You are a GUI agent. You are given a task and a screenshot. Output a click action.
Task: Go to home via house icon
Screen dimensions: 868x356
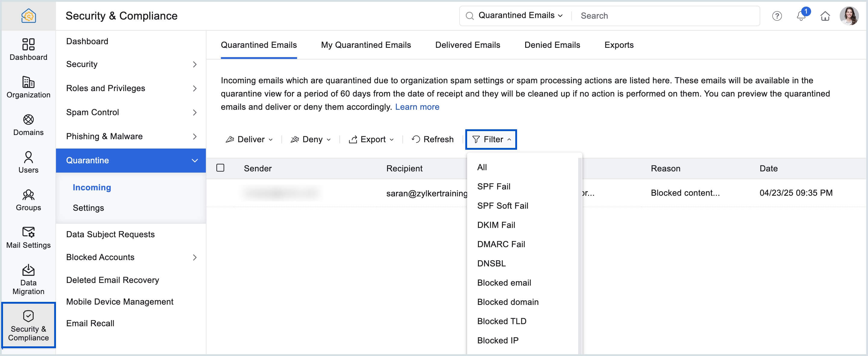825,16
